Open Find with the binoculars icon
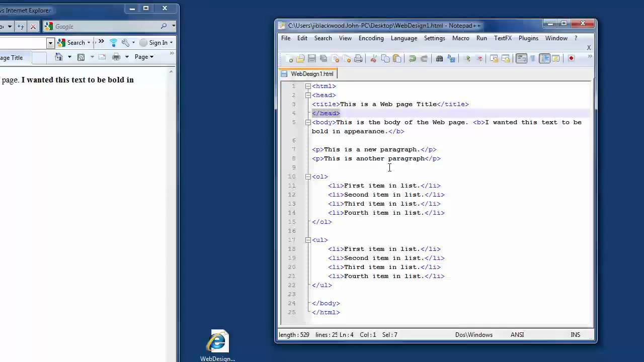The height and width of the screenshot is (362, 644). (439, 58)
